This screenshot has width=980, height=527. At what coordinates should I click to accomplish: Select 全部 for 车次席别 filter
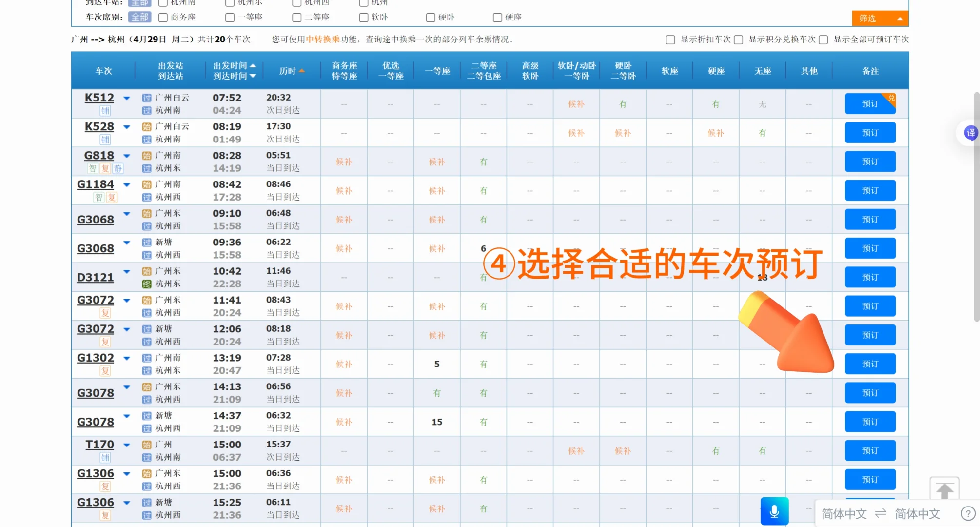tap(139, 17)
